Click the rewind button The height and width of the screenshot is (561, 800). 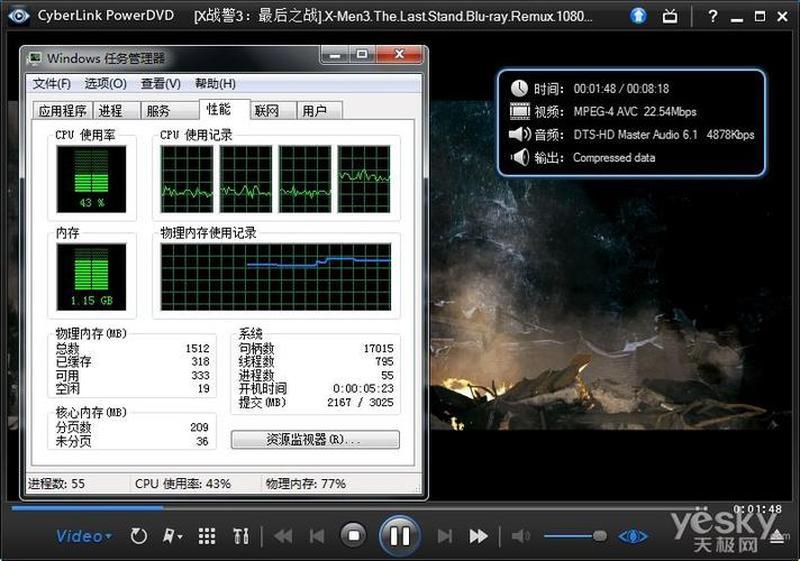click(x=283, y=536)
